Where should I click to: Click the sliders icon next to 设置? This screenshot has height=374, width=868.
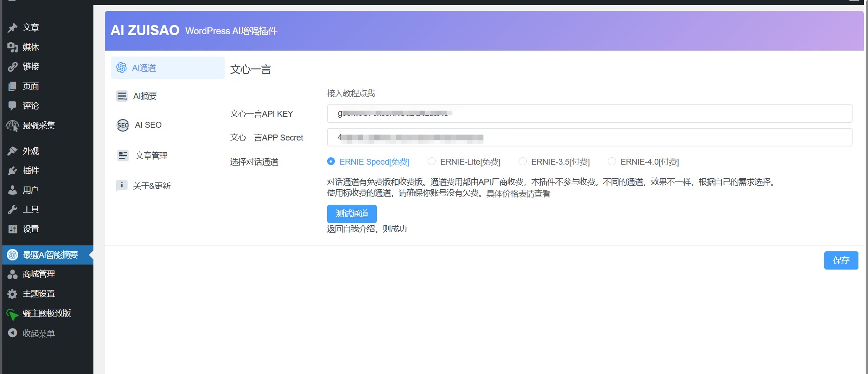(x=13, y=229)
